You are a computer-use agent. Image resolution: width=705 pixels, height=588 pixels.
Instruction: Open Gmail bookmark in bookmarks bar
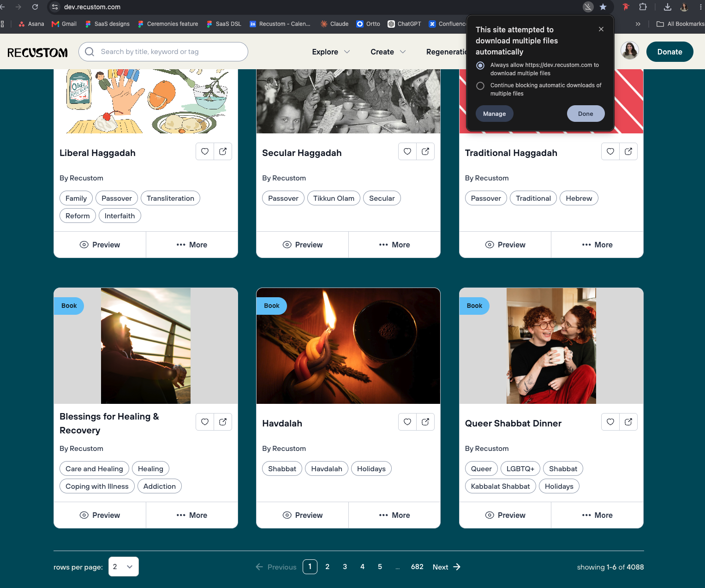click(64, 24)
